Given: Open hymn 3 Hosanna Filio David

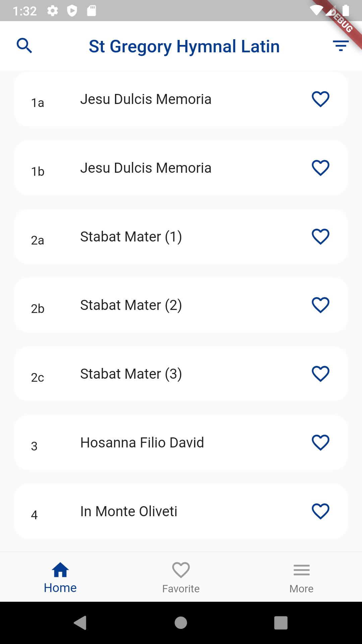Looking at the screenshot, I should point(181,443).
